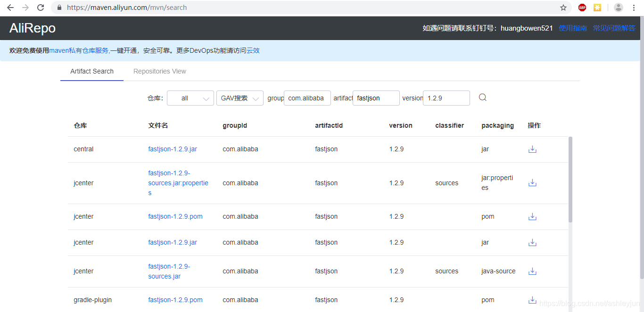The height and width of the screenshot is (312, 644).
Task: Click the yellow extension icon in toolbar
Action: [597, 8]
